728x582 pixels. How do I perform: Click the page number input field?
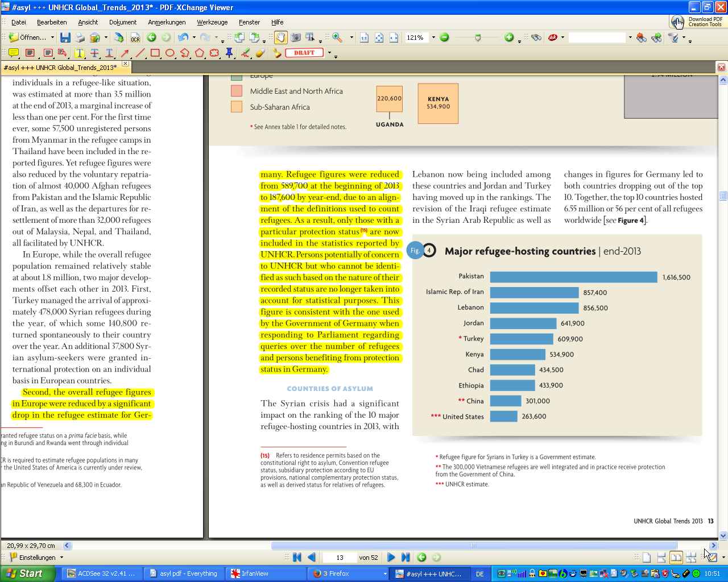340,558
